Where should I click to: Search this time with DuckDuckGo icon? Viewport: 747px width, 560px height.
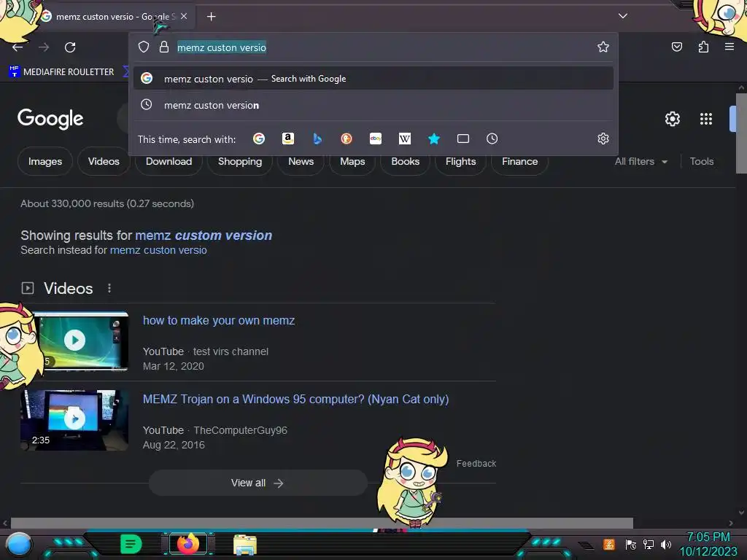click(347, 139)
